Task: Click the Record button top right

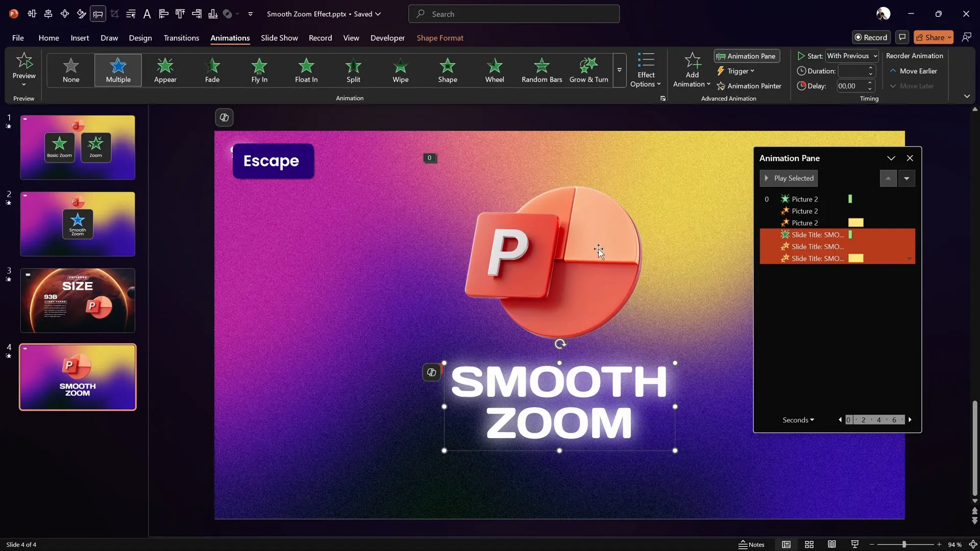Action: pyautogui.click(x=871, y=37)
